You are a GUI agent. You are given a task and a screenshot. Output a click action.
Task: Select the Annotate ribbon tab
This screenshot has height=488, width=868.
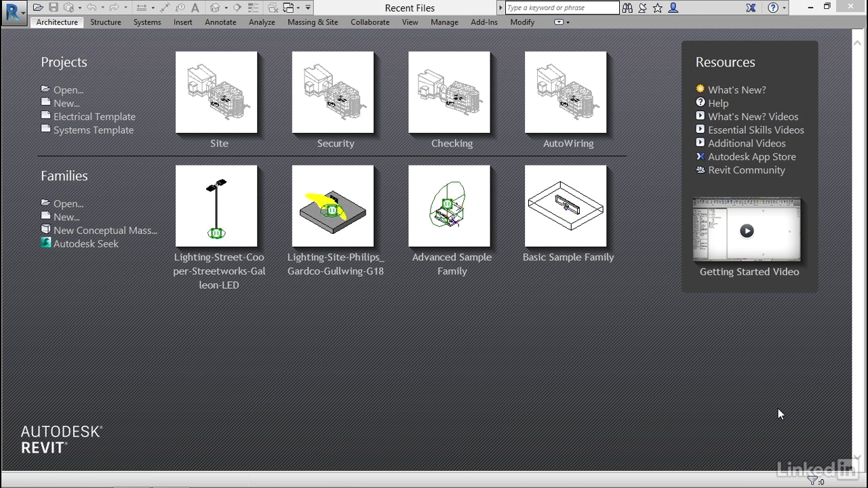click(220, 22)
